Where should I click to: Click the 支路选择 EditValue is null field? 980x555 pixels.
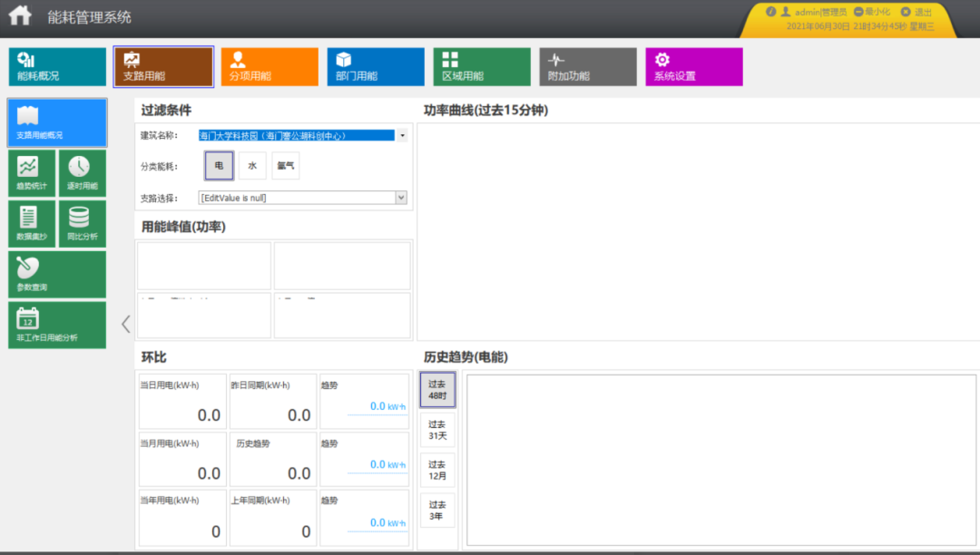pyautogui.click(x=298, y=198)
